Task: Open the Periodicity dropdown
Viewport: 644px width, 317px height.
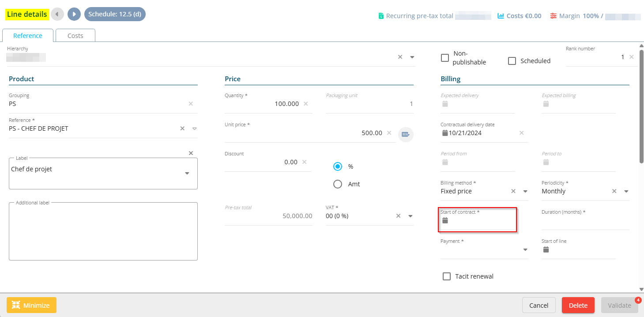Action: (x=626, y=192)
